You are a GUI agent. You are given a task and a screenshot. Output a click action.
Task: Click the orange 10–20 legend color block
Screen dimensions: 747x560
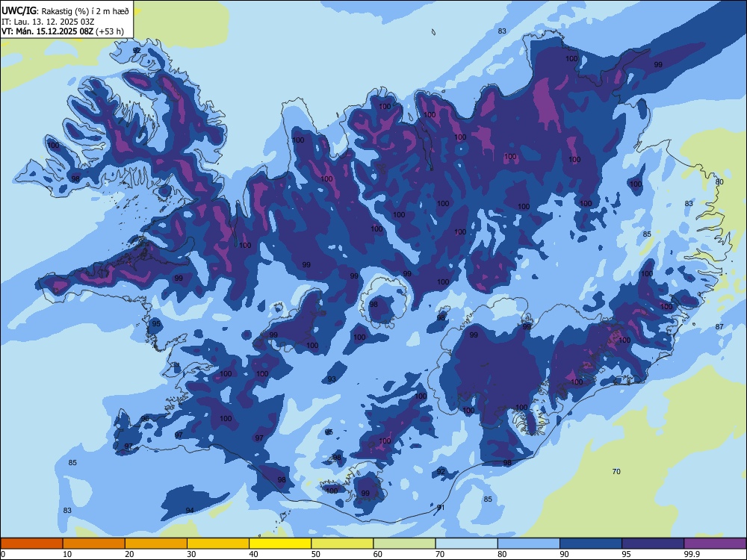pos(94,544)
